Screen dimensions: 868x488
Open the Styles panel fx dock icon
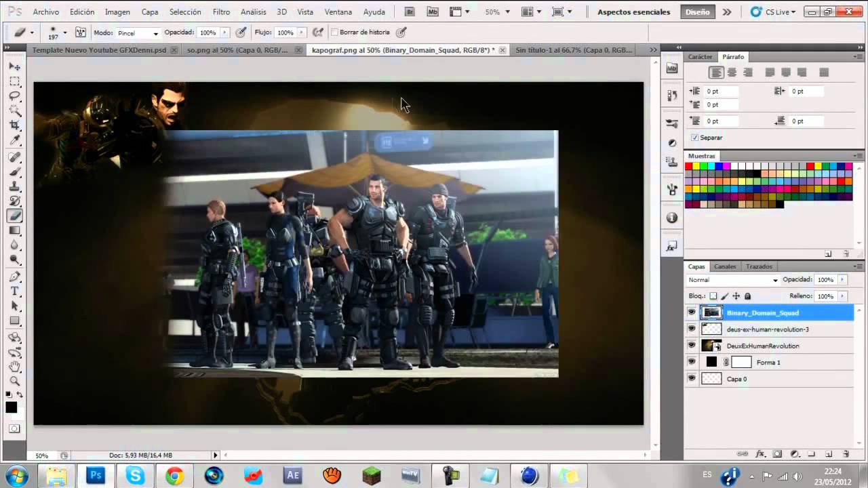(672, 247)
